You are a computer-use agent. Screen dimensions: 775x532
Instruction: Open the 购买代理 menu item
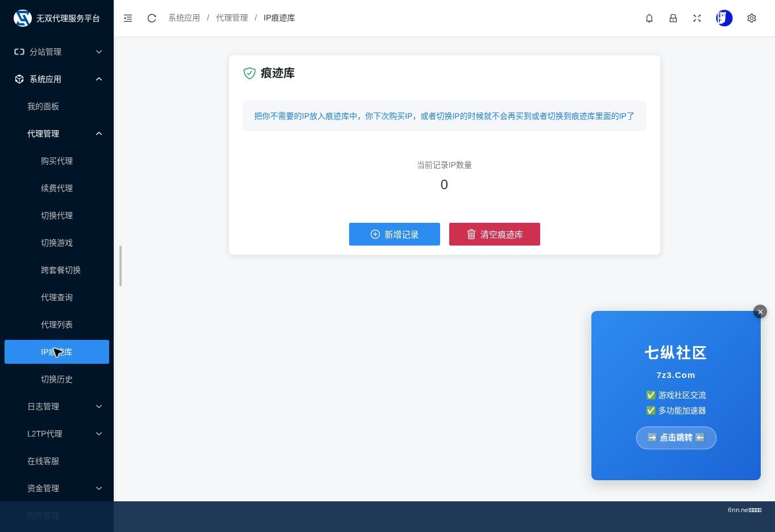(x=57, y=161)
